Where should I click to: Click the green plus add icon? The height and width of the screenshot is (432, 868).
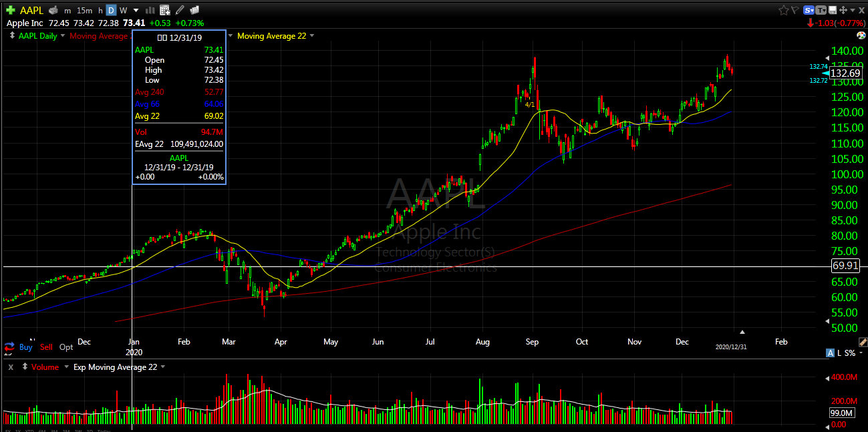point(11,10)
